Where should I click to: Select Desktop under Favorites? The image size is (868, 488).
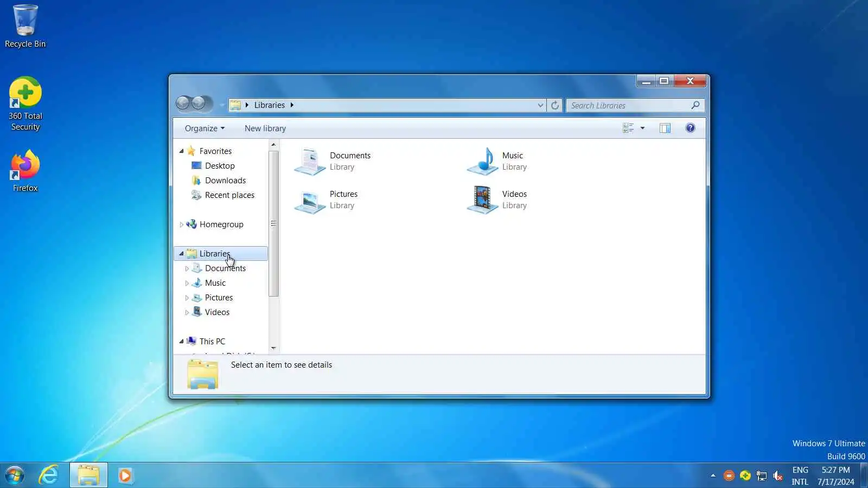[220, 166]
